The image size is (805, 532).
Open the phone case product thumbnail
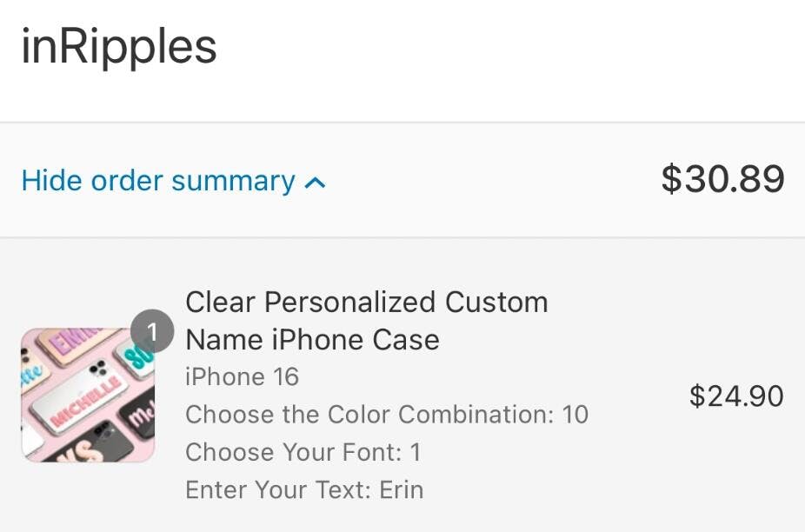pos(87,396)
